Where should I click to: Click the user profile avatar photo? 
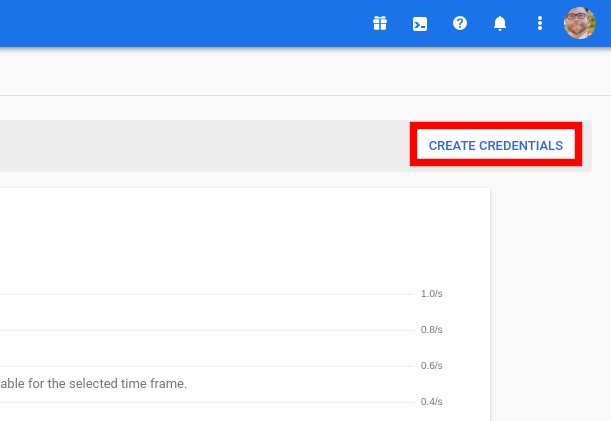pos(580,23)
